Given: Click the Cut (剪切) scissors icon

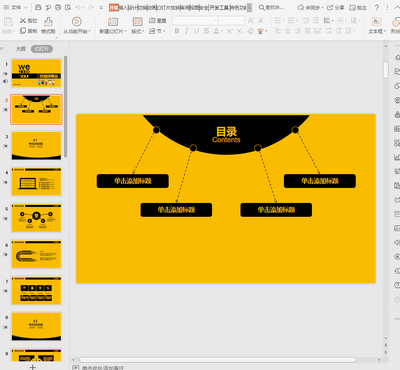Looking at the screenshot, I should (23, 21).
